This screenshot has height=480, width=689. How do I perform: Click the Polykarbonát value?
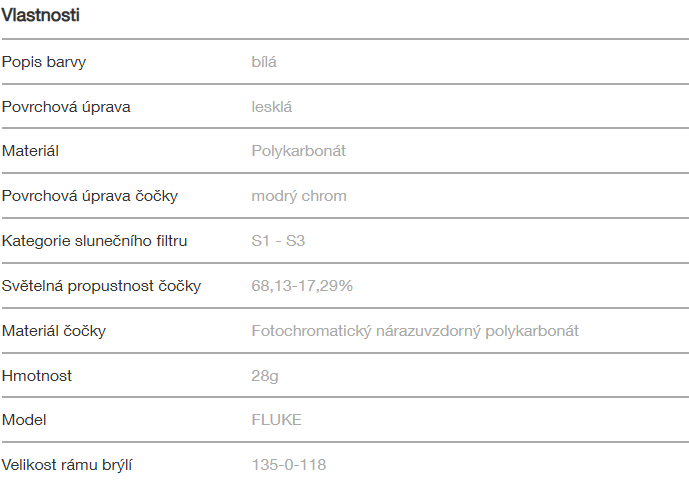click(x=299, y=151)
